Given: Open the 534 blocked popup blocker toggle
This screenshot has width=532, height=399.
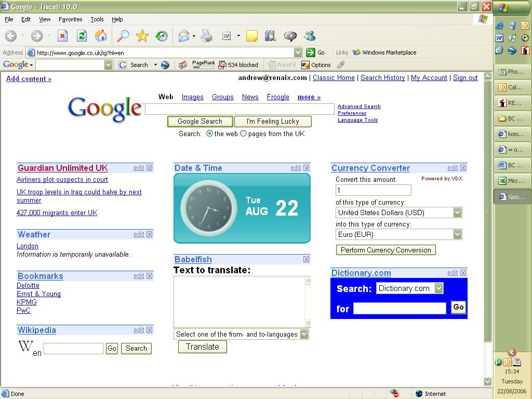Looking at the screenshot, I should pos(238,65).
